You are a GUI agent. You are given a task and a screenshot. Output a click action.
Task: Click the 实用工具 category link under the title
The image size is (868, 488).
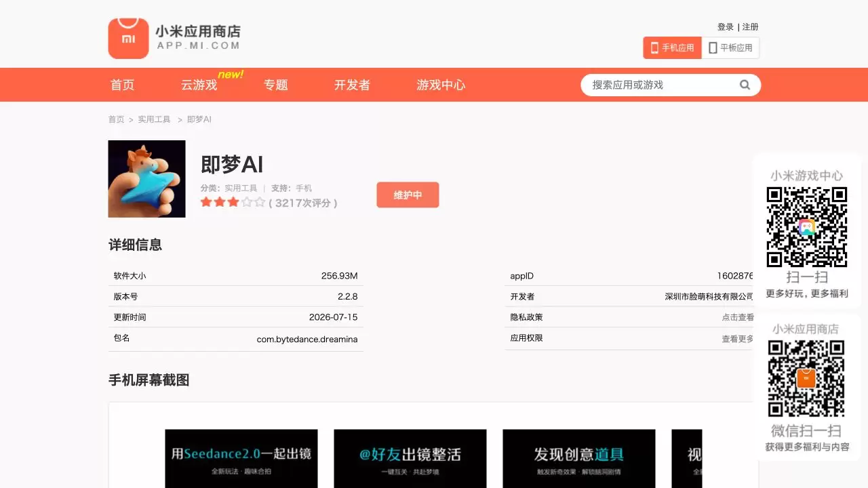[x=241, y=188]
